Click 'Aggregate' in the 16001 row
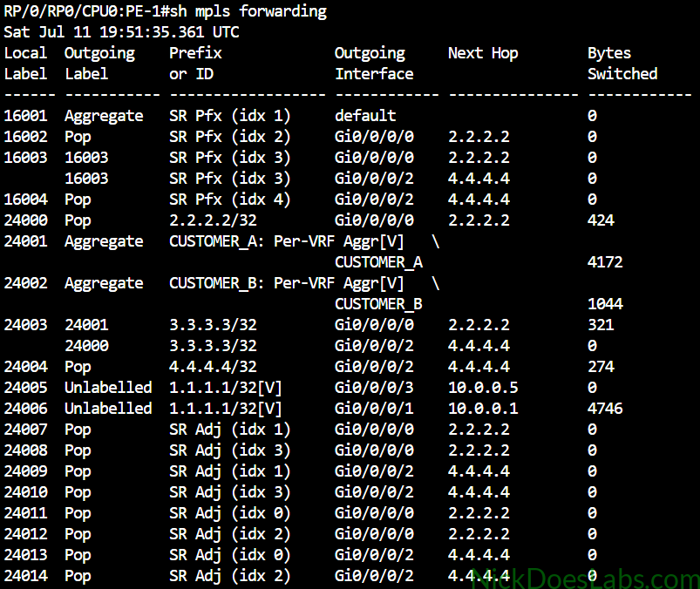The image size is (700, 589). pos(104,116)
